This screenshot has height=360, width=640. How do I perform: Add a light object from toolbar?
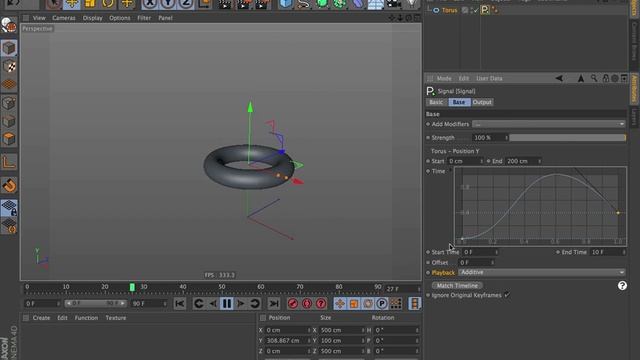pos(411,4)
